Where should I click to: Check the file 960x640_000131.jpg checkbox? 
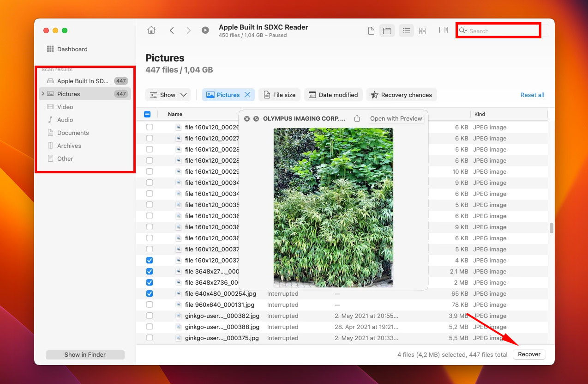pyautogui.click(x=150, y=305)
